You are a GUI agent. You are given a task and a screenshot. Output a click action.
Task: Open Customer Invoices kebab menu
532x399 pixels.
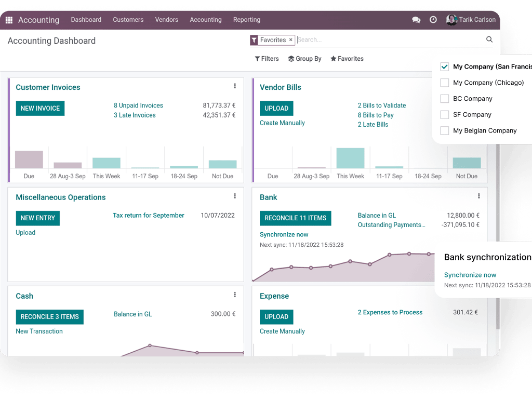coord(235,86)
